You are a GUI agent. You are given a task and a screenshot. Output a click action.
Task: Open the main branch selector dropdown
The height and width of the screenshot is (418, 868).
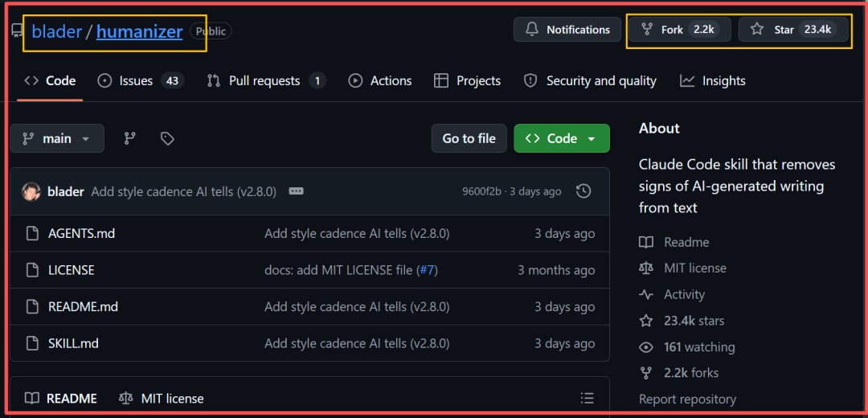click(x=56, y=138)
